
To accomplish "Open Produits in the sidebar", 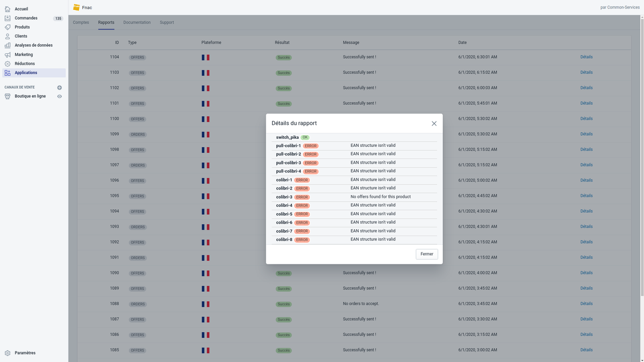I will (22, 27).
